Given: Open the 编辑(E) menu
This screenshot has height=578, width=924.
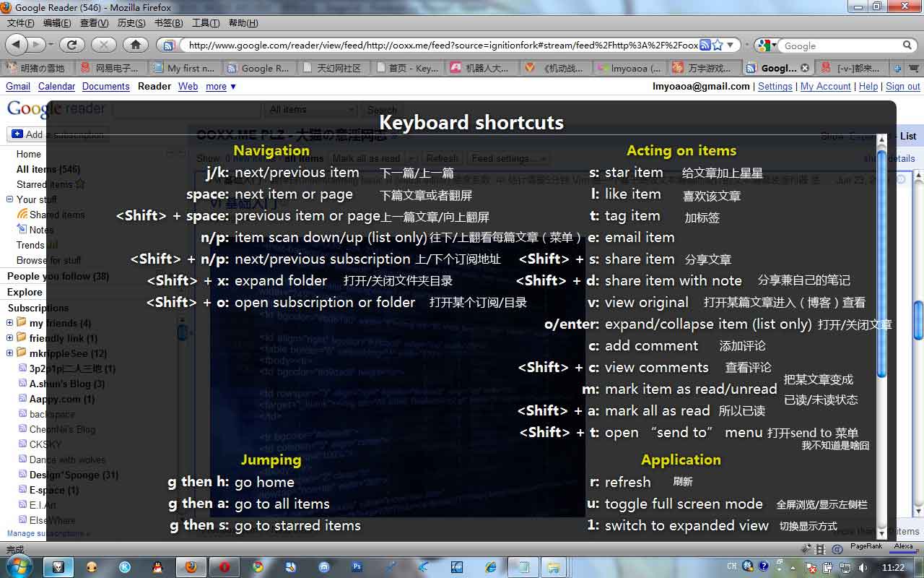Looking at the screenshot, I should tap(57, 23).
